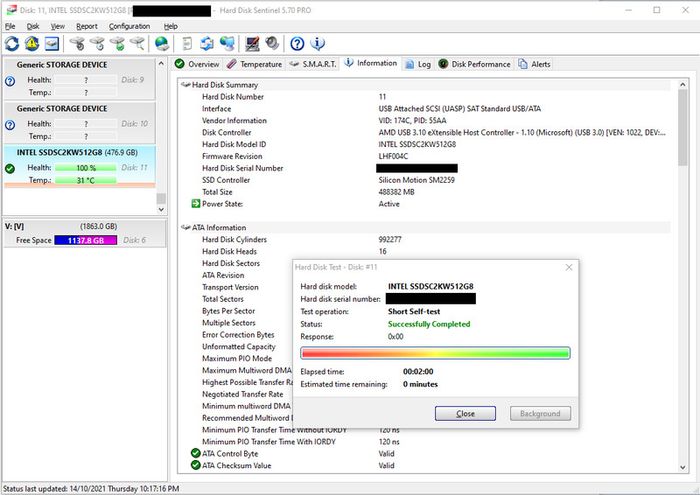Click the INTEL disk 100 % health bar

pyautogui.click(x=86, y=168)
